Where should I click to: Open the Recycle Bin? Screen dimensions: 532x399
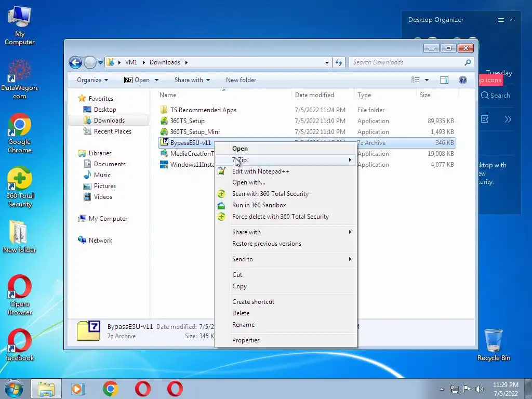[494, 345]
